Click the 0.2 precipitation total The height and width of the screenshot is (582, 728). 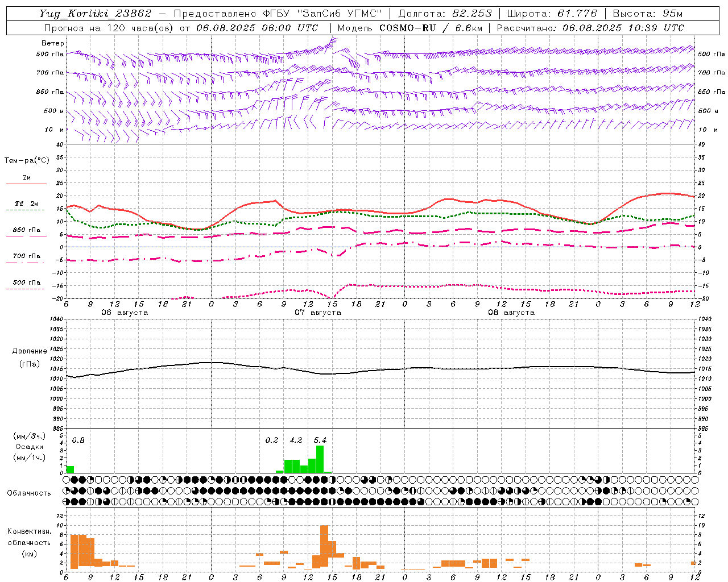272,440
